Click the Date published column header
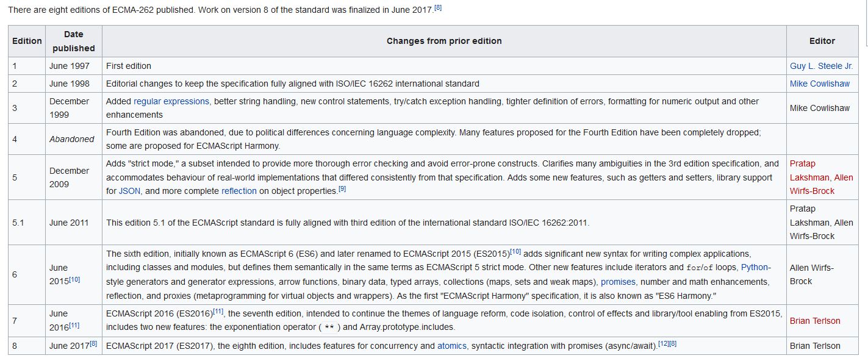868x361 pixels. click(x=74, y=41)
